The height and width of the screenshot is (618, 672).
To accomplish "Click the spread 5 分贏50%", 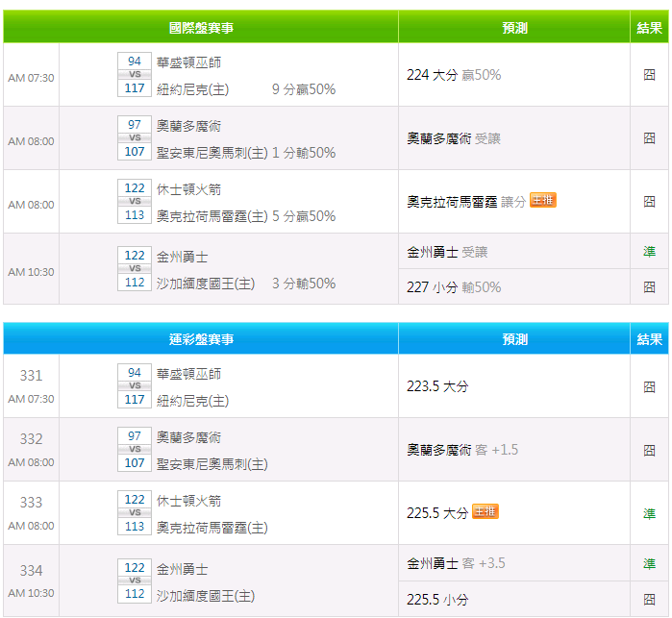I will pyautogui.click(x=304, y=216).
